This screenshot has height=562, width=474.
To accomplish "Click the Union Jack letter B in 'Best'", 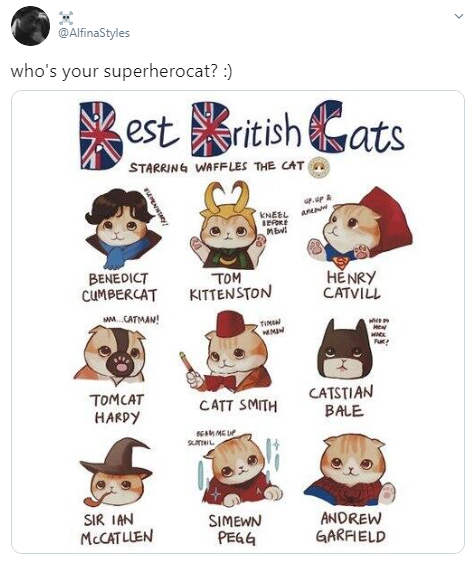I will click(x=100, y=135).
